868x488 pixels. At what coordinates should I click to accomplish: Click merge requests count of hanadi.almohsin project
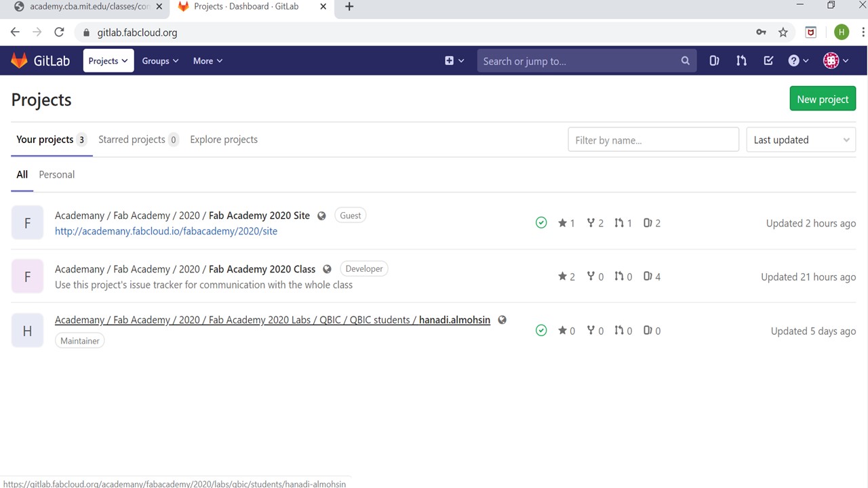pos(623,331)
